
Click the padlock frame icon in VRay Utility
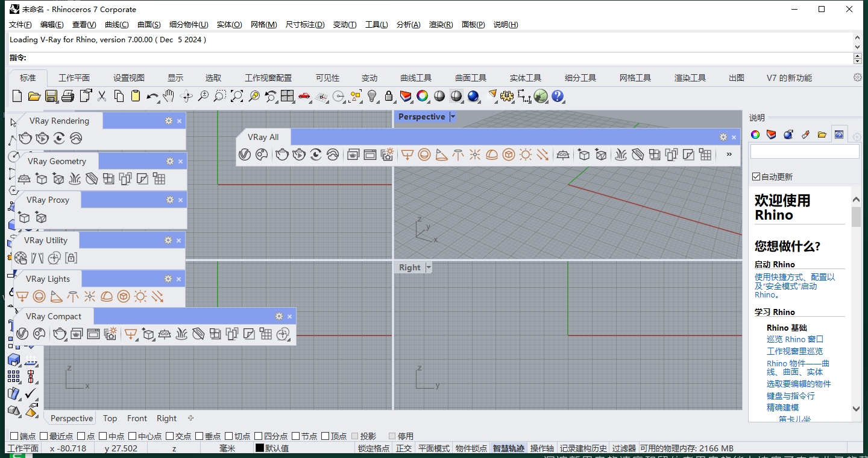(71, 258)
